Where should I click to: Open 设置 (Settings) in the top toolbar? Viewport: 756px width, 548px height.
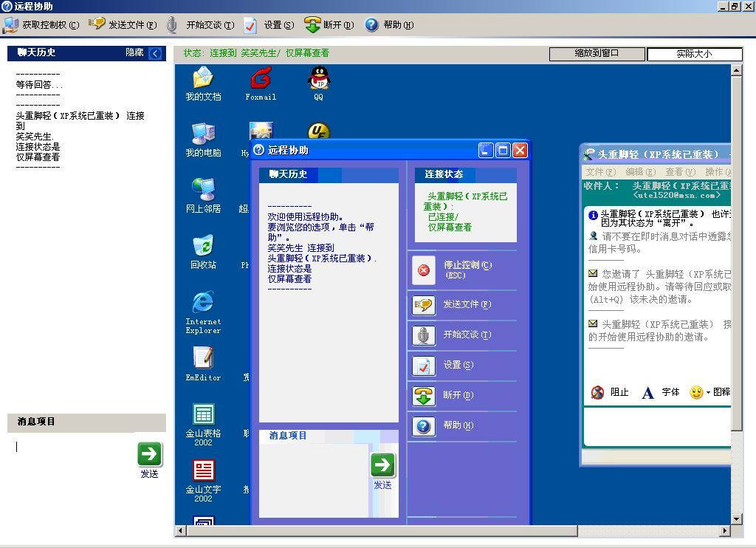pyautogui.click(x=269, y=25)
